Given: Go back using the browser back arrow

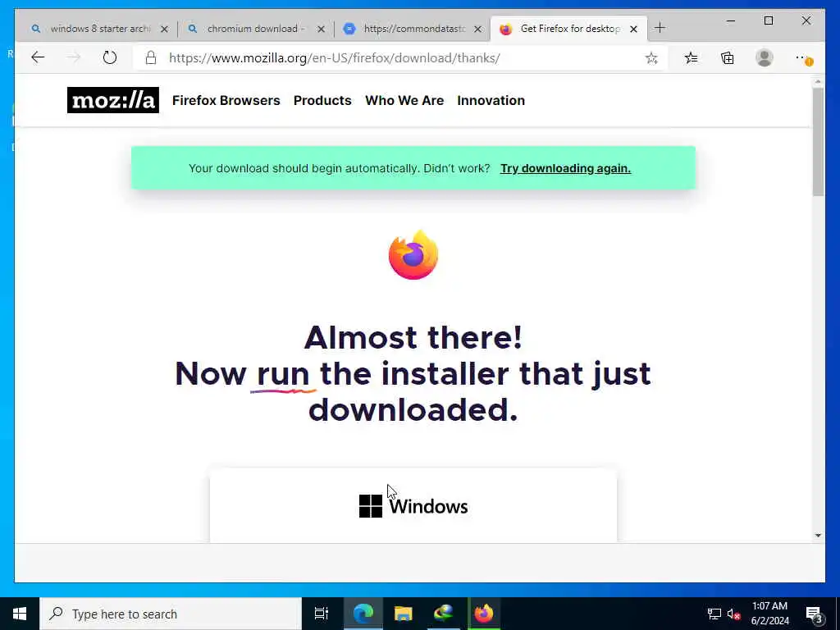Looking at the screenshot, I should pos(38,57).
